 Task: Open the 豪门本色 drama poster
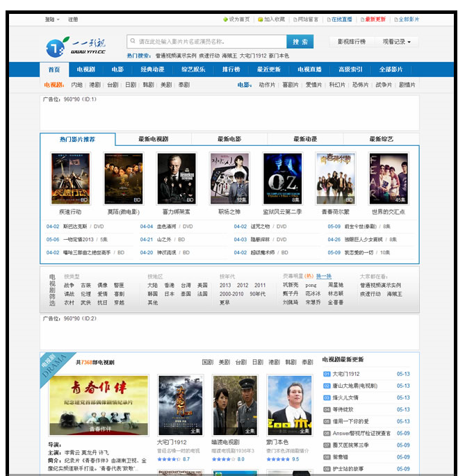pyautogui.click(x=290, y=405)
